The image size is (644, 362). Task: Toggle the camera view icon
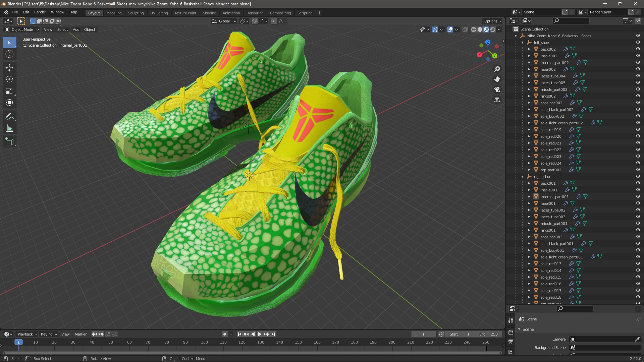(497, 89)
